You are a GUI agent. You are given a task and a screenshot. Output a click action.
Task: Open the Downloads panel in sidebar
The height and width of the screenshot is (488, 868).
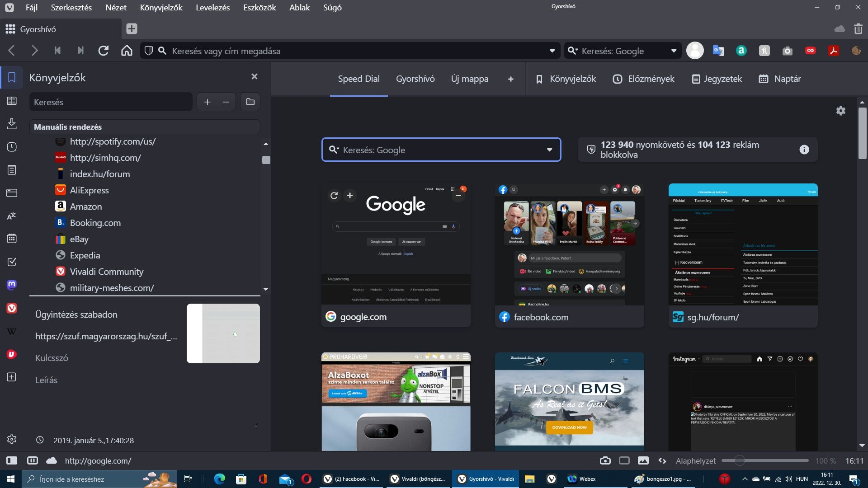pos(12,124)
